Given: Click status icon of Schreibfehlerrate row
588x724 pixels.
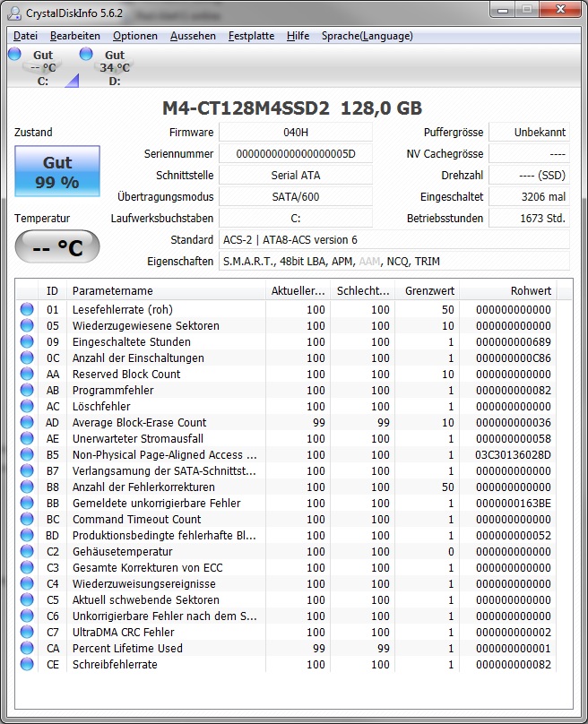Looking at the screenshot, I should tap(27, 665).
